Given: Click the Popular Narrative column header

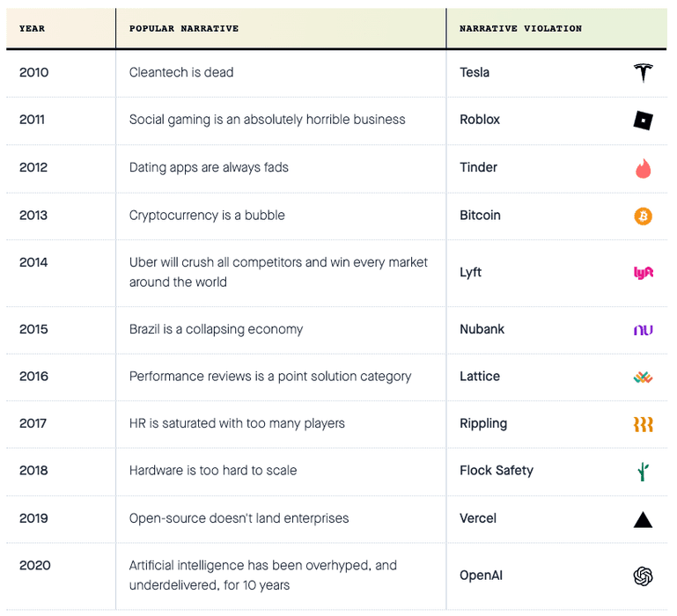Looking at the screenshot, I should pos(184,28).
